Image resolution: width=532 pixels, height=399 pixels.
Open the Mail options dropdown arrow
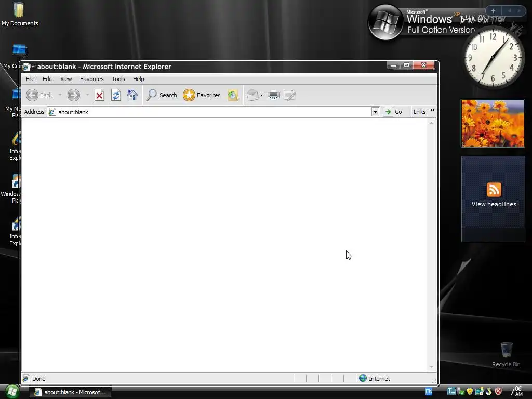click(x=262, y=96)
